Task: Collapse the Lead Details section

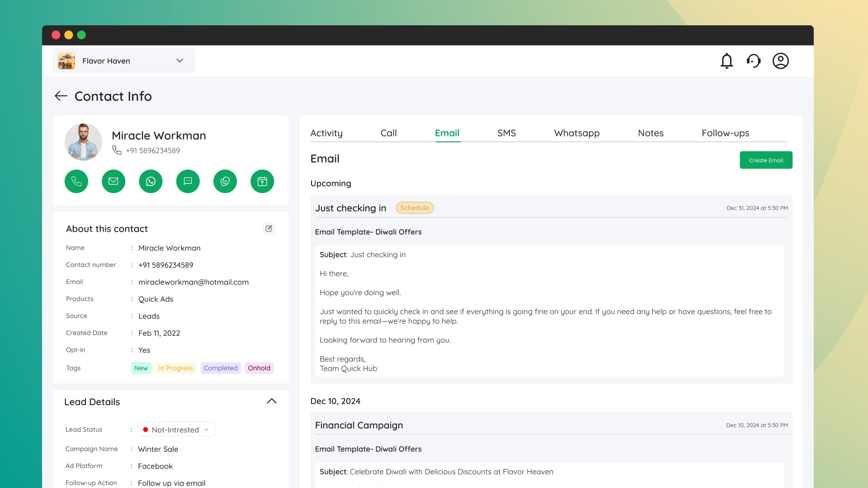Action: (271, 401)
